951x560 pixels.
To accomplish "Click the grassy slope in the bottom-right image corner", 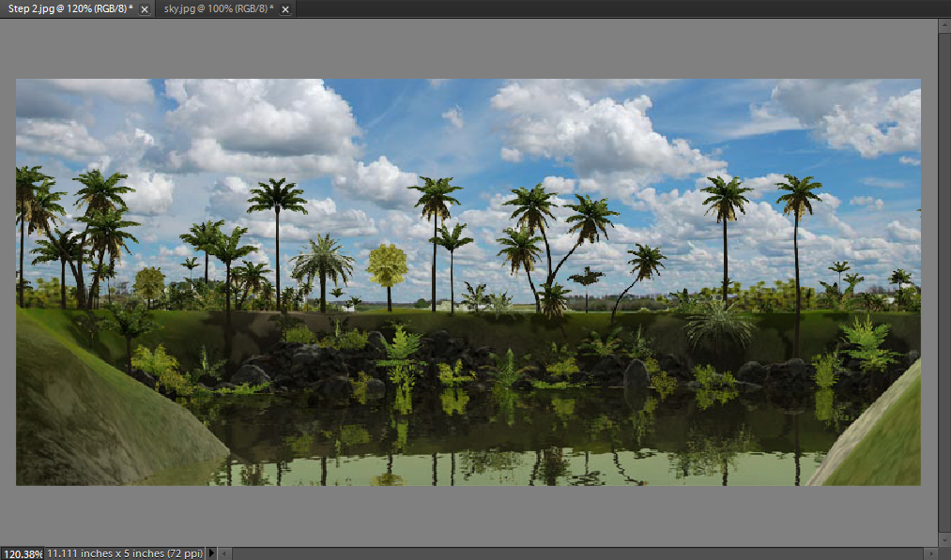I will [882, 441].
